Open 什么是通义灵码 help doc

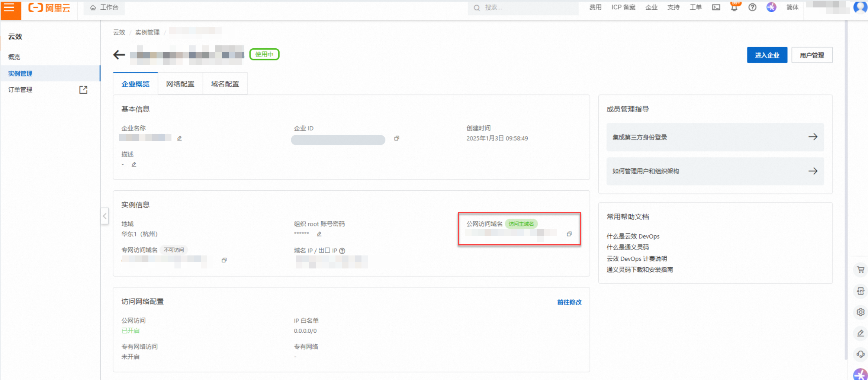(628, 247)
